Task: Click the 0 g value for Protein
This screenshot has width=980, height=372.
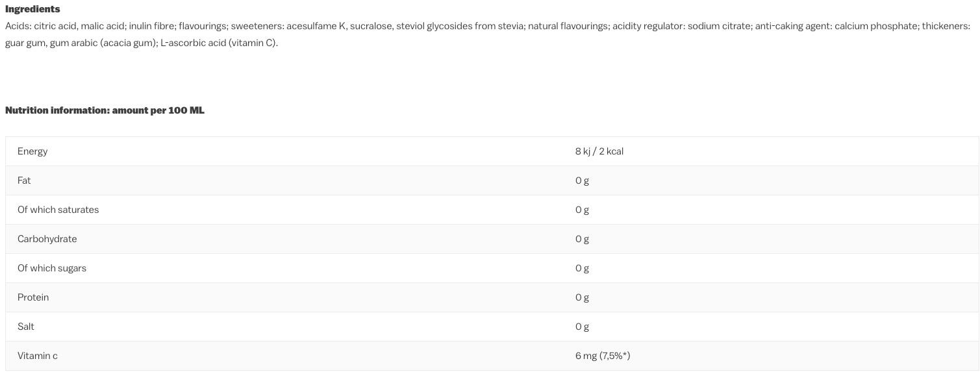Action: (582, 297)
